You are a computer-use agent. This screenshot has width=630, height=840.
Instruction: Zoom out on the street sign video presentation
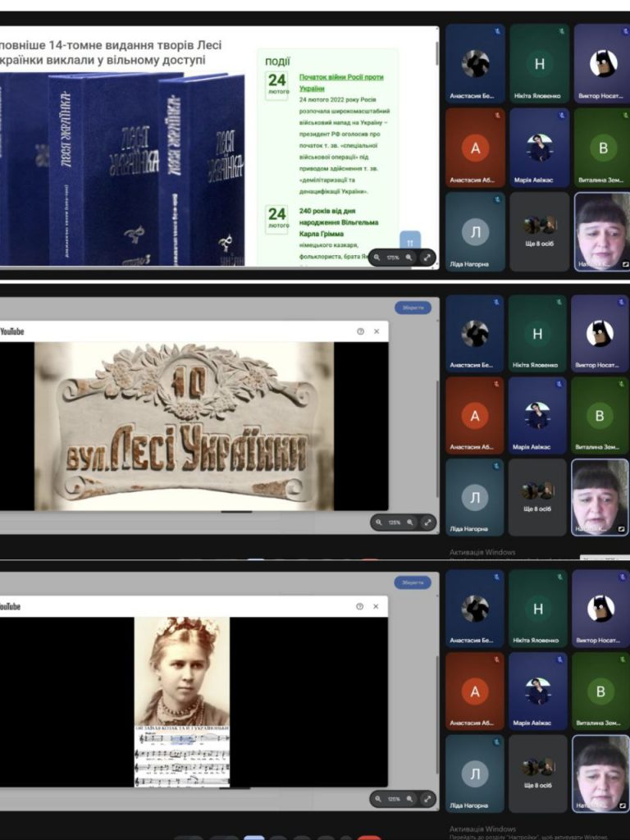(379, 523)
